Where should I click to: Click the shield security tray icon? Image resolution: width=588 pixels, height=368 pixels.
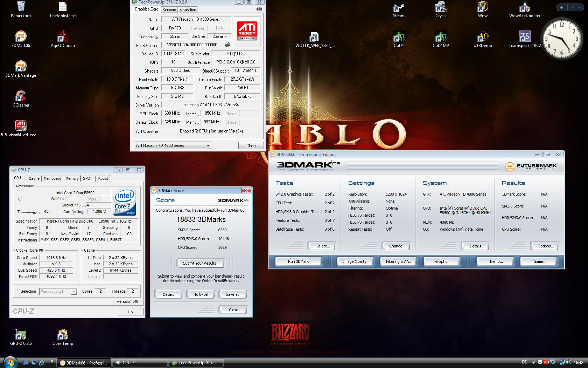[x=540, y=362]
